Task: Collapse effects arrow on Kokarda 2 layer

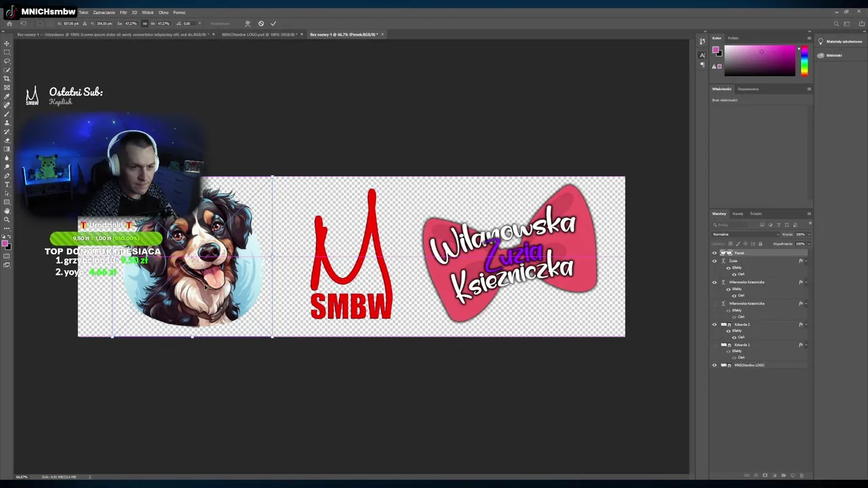Action: coord(806,325)
